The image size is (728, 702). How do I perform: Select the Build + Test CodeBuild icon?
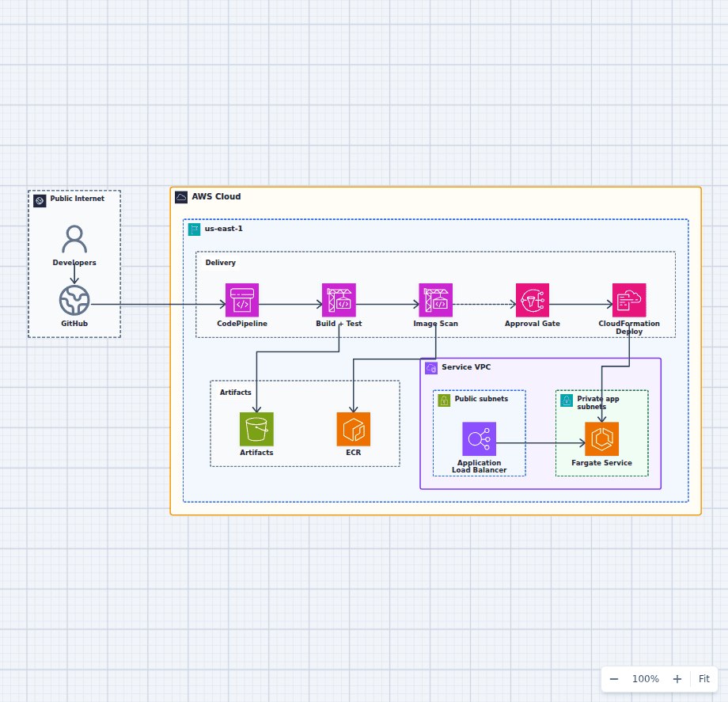pyautogui.click(x=339, y=301)
